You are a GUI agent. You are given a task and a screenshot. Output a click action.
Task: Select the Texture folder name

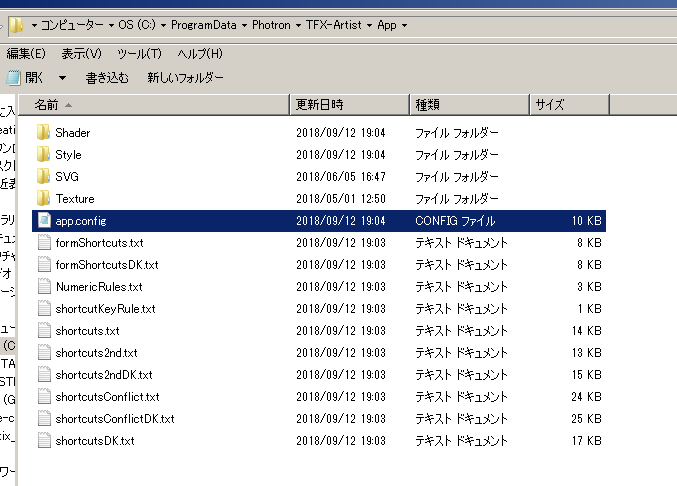point(75,199)
